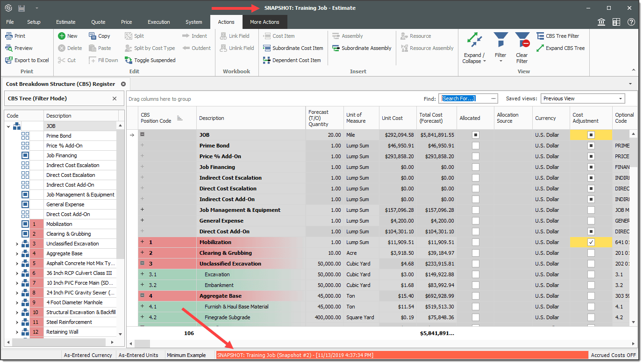This screenshot has width=643, height=364.
Task: Toggle Cost Adjustment checkbox for Mobilization
Action: pyautogui.click(x=591, y=242)
